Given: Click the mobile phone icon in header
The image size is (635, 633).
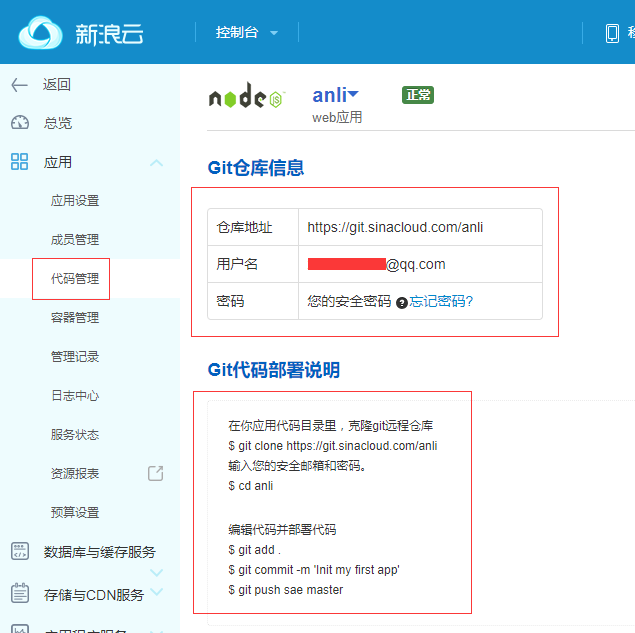Looking at the screenshot, I should pyautogui.click(x=612, y=33).
